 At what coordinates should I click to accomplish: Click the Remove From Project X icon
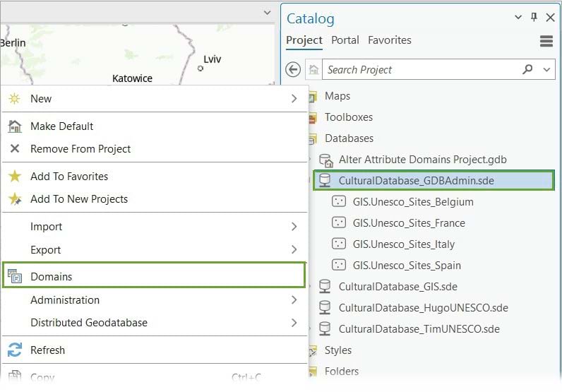15,148
